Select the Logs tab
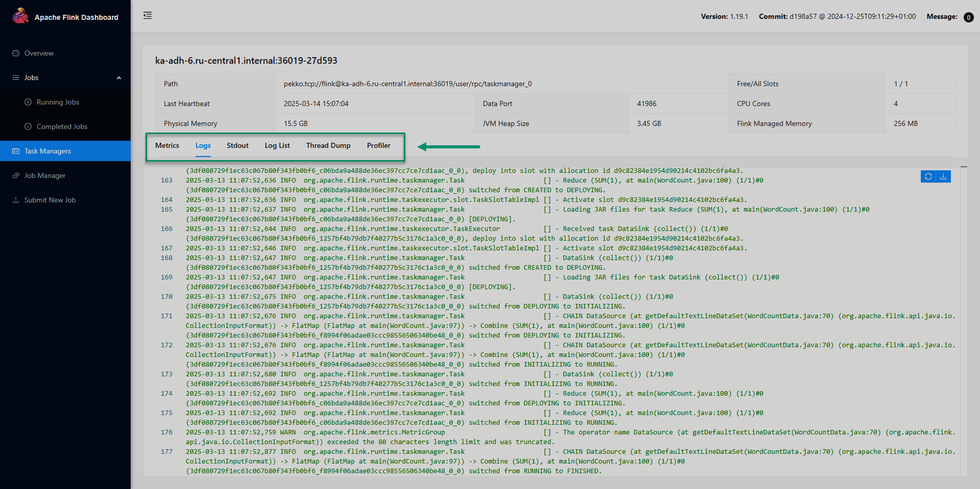The width and height of the screenshot is (980, 489). (x=203, y=145)
